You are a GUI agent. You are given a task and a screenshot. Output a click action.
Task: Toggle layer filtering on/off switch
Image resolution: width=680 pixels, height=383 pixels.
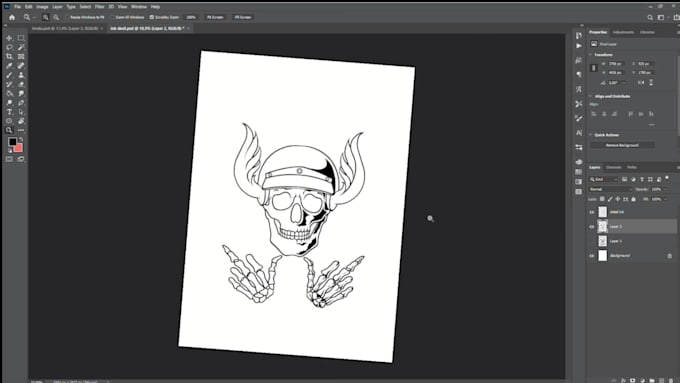click(667, 178)
